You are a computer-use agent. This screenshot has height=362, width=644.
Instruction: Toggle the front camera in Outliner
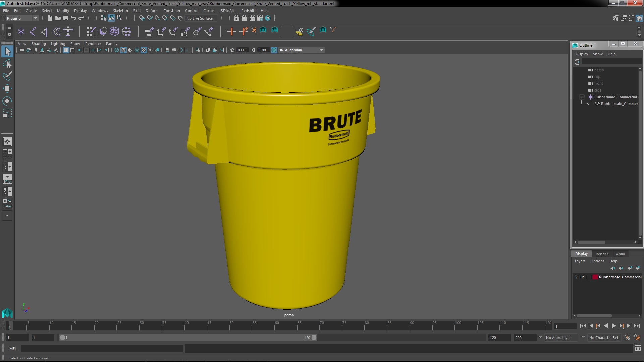click(598, 83)
